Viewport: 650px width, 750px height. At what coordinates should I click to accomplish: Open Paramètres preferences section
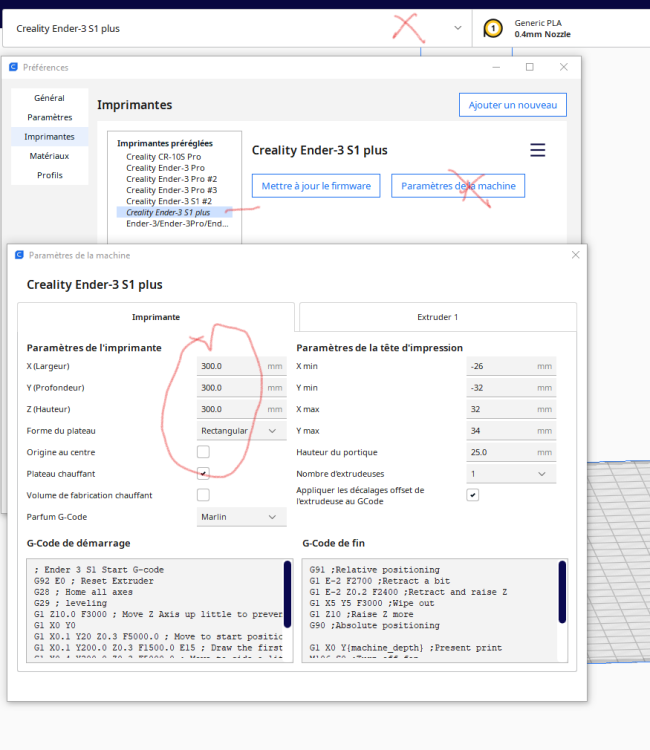pyautogui.click(x=49, y=117)
